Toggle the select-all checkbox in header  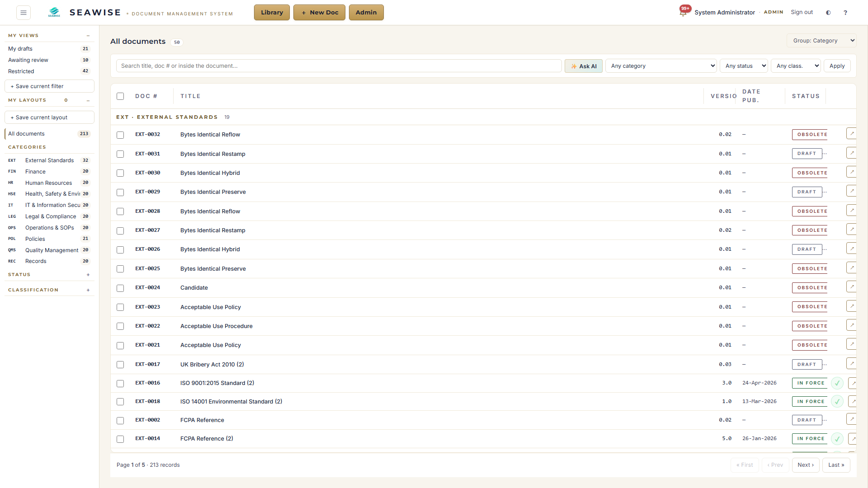point(120,96)
